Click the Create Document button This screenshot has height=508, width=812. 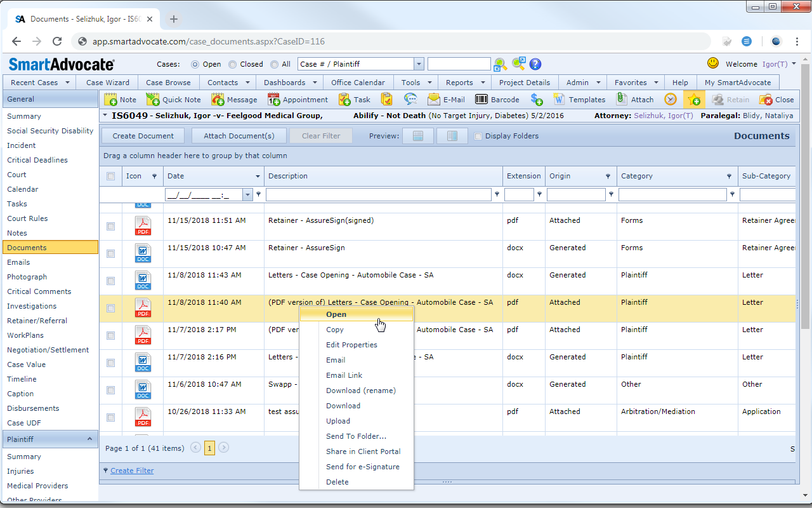point(143,136)
